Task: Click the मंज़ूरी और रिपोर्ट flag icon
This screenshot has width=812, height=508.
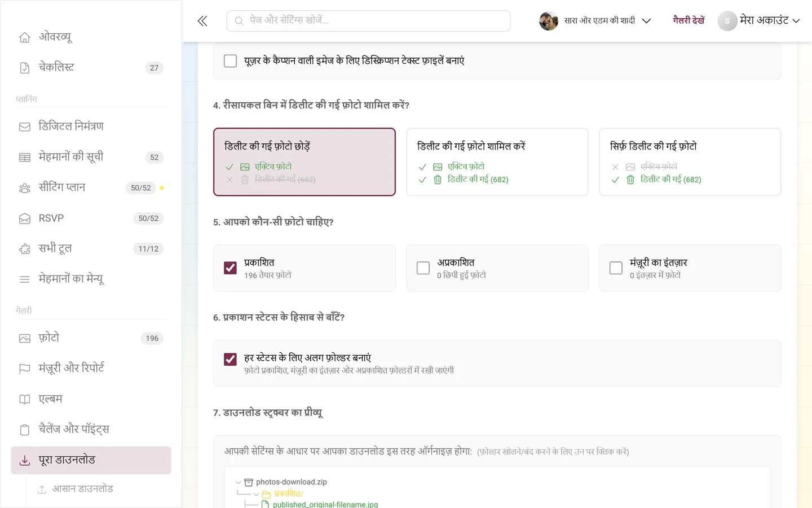Action: [25, 369]
